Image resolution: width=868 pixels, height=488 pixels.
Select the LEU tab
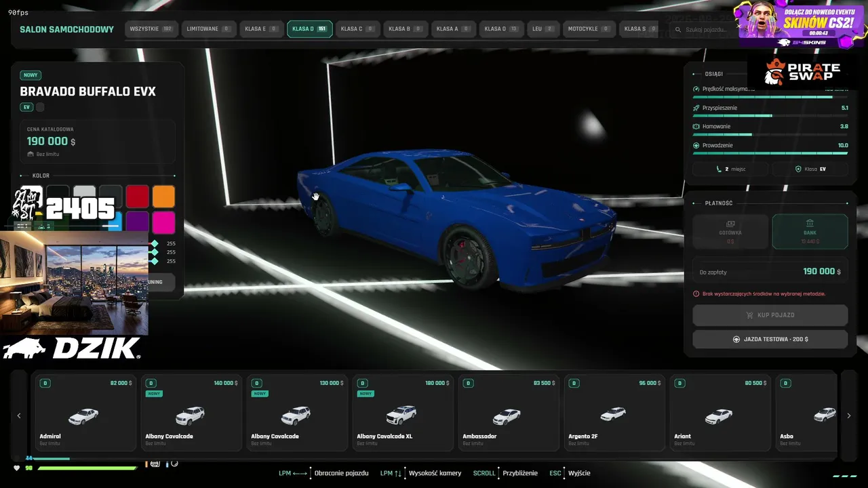point(543,29)
